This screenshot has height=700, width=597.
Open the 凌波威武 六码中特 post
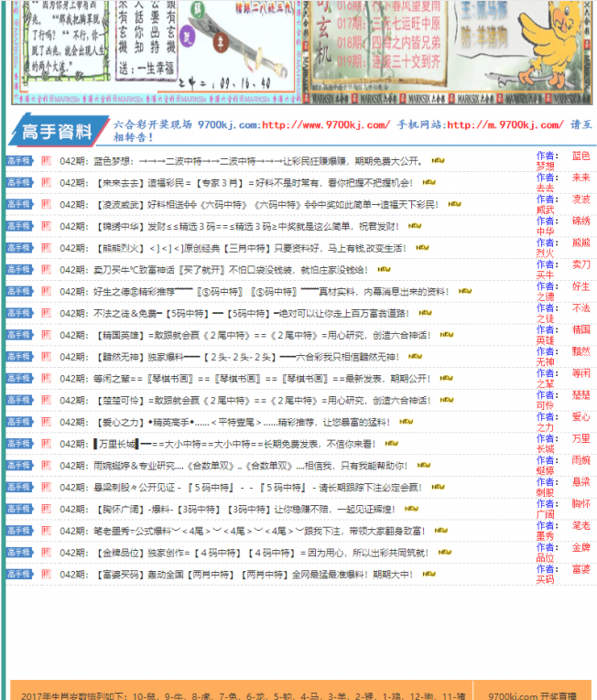(249, 205)
